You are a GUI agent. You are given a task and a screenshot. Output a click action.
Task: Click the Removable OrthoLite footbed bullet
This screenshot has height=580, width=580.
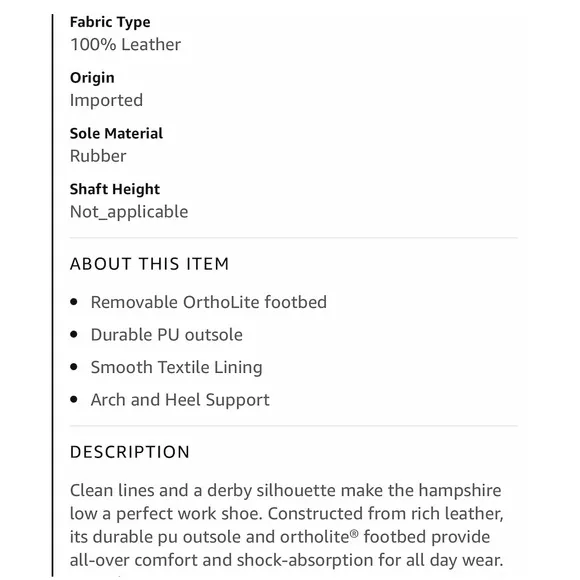[209, 302]
